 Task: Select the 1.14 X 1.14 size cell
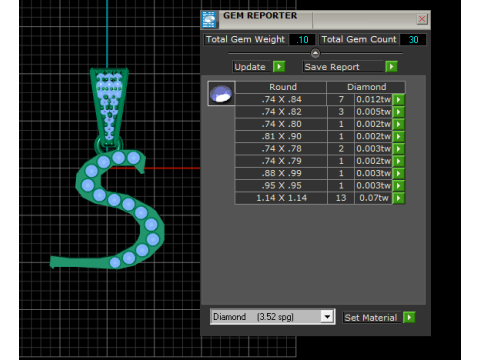(281, 198)
